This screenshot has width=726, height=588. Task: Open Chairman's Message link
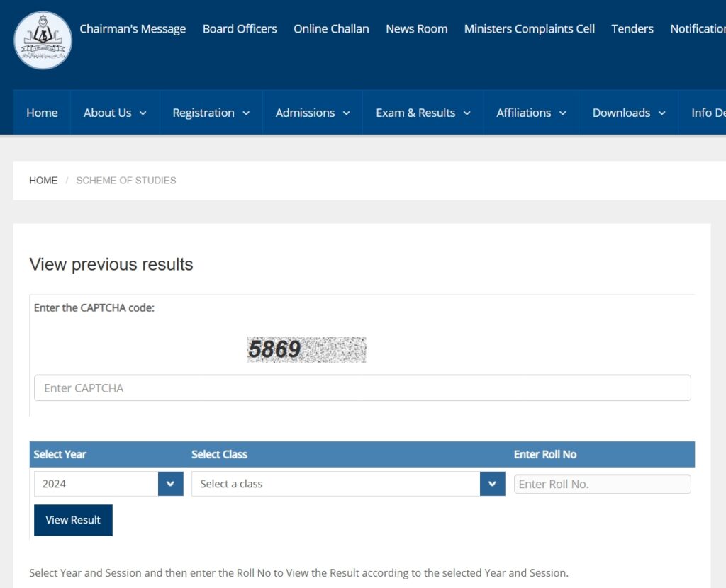(x=133, y=28)
